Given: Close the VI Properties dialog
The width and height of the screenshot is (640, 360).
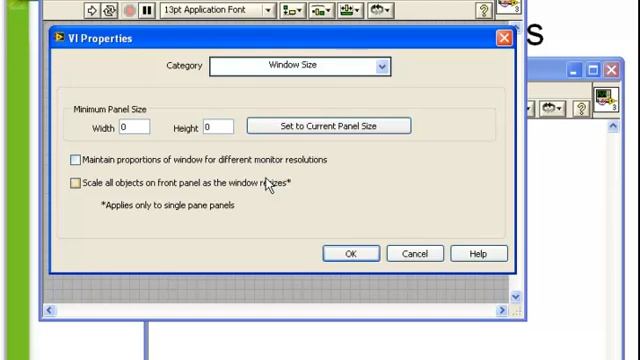Looking at the screenshot, I should coord(504,38).
